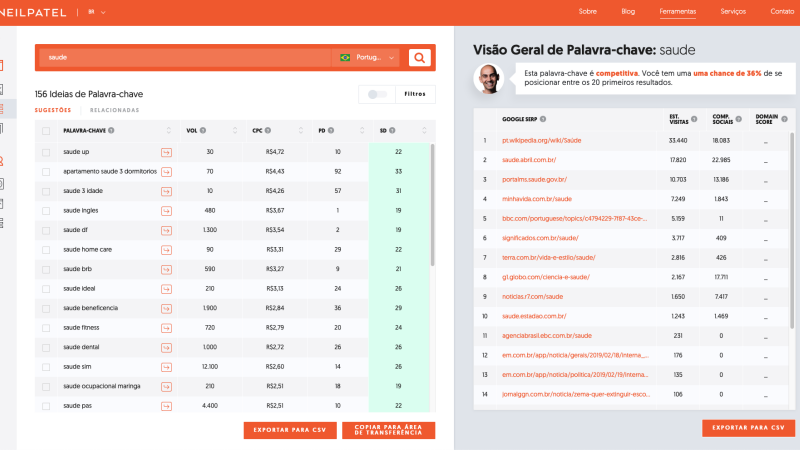Open arrow icon for saude df
The width and height of the screenshot is (800, 450).
166,231
